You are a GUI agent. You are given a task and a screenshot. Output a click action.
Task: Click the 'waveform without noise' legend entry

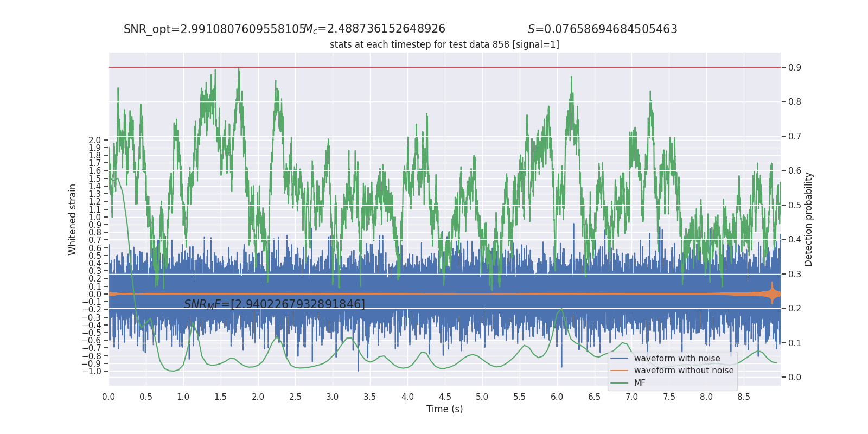click(x=684, y=371)
